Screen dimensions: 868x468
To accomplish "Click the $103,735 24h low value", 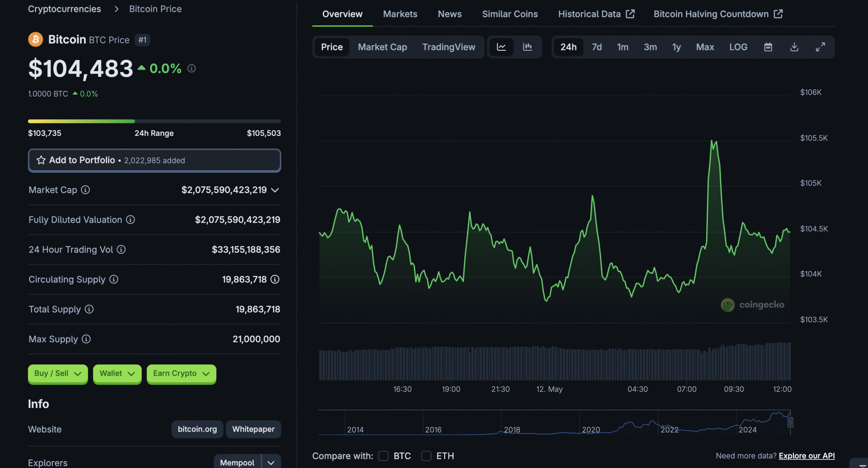I will [44, 133].
